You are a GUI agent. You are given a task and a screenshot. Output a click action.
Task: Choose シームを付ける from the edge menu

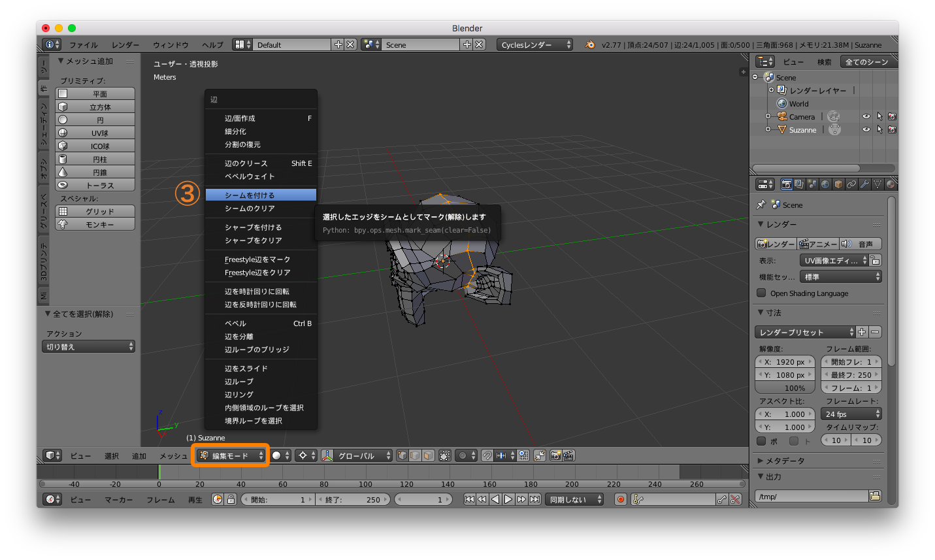(x=261, y=194)
